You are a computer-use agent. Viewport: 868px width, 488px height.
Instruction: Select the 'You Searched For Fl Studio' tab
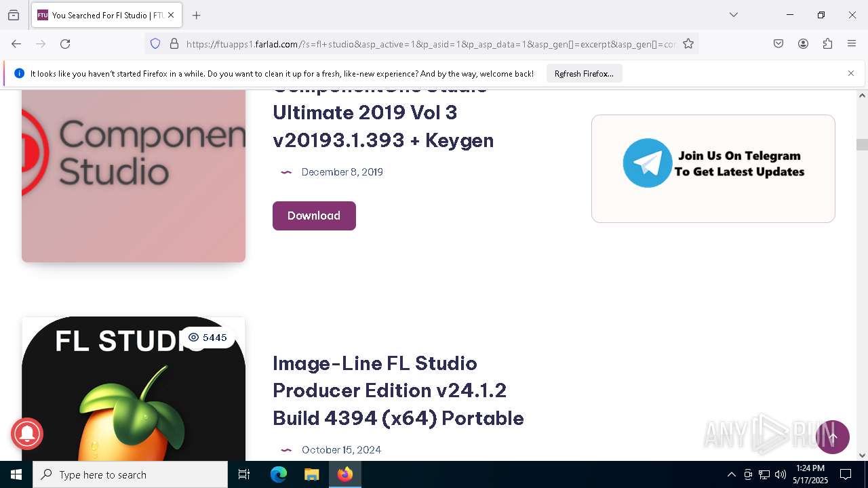(106, 15)
